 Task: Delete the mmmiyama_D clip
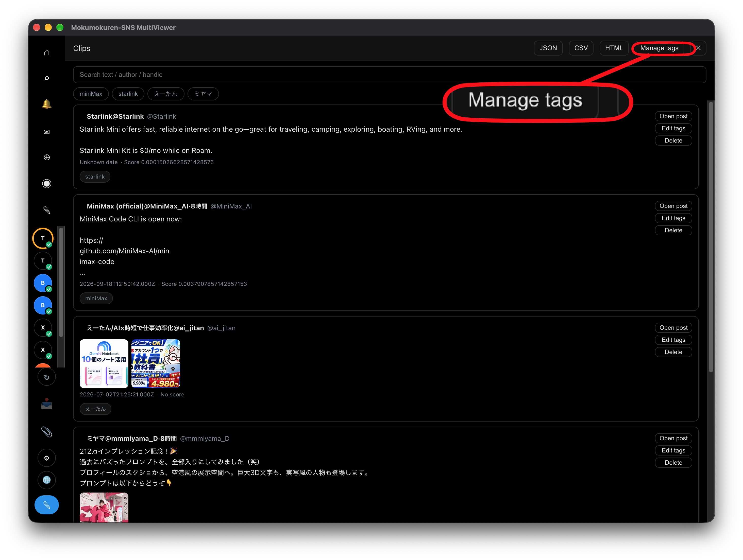point(673,463)
